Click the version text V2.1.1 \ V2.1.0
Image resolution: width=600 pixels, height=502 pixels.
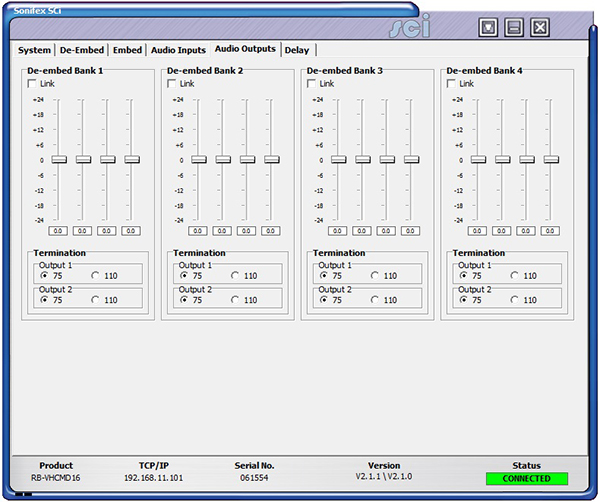tap(384, 477)
